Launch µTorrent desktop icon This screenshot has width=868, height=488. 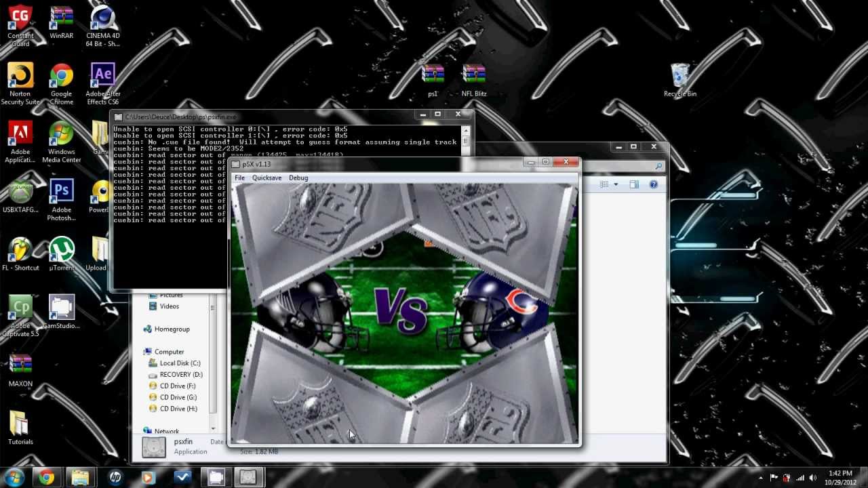tap(62, 254)
